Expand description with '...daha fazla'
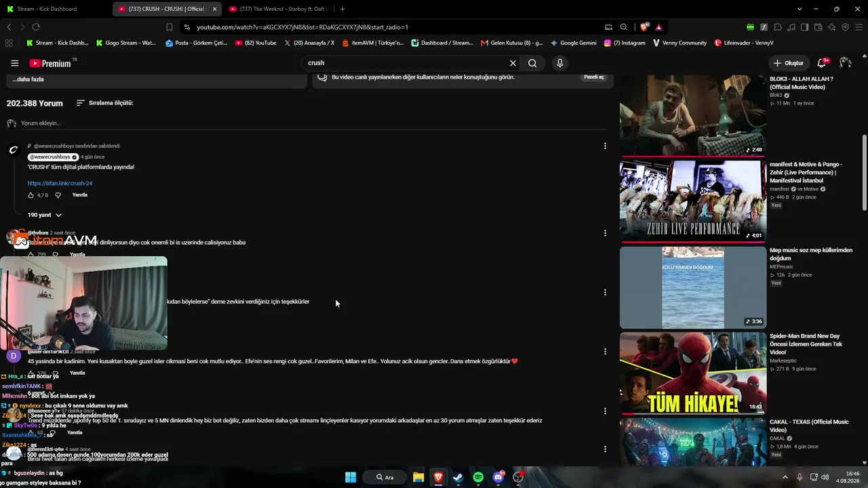Screen dimensions: 868x488 (28, 79)
